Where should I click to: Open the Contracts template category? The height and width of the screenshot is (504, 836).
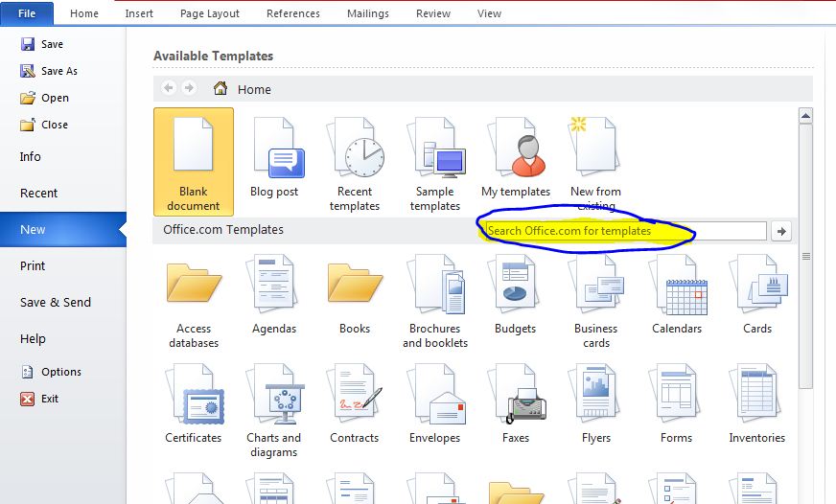[355, 403]
